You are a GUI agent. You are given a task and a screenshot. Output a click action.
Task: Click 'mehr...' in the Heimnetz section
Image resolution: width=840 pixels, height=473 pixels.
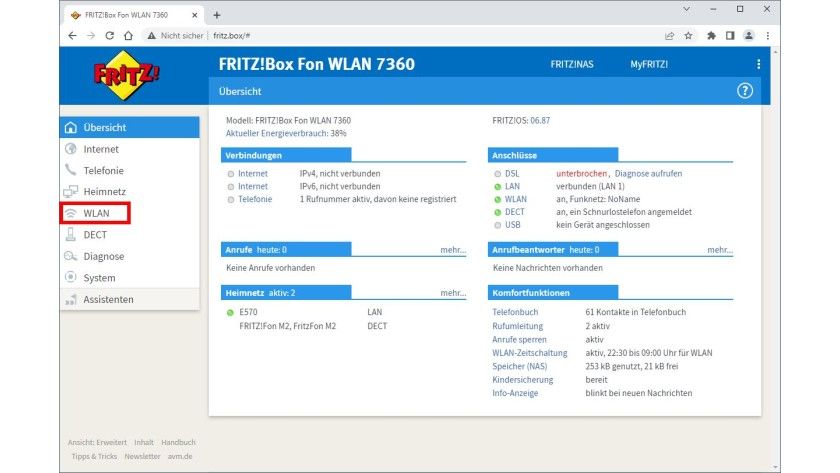[x=453, y=293]
